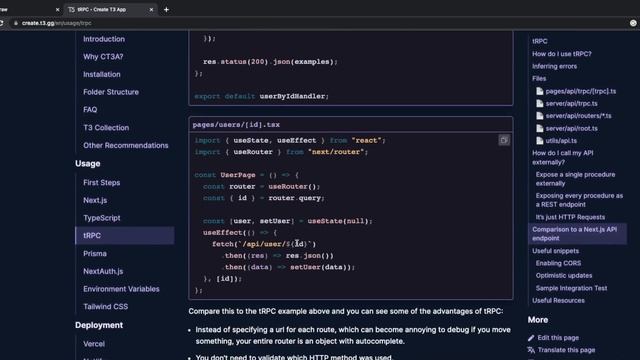The image size is (640, 360).
Task: Click the Usage section heading in sidebar
Action: coord(87,164)
